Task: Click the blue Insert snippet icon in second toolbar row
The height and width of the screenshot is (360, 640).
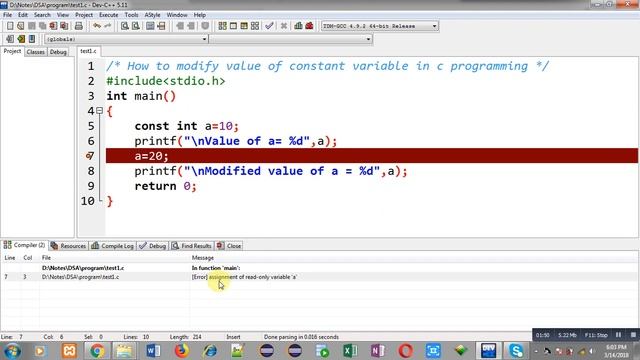Action: 32,39
